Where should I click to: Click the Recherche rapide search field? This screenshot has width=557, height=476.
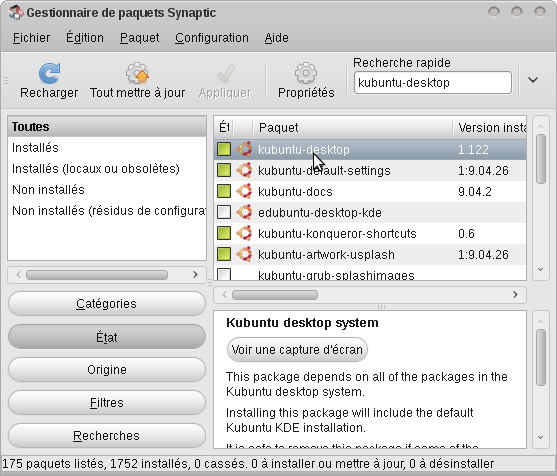coord(433,83)
